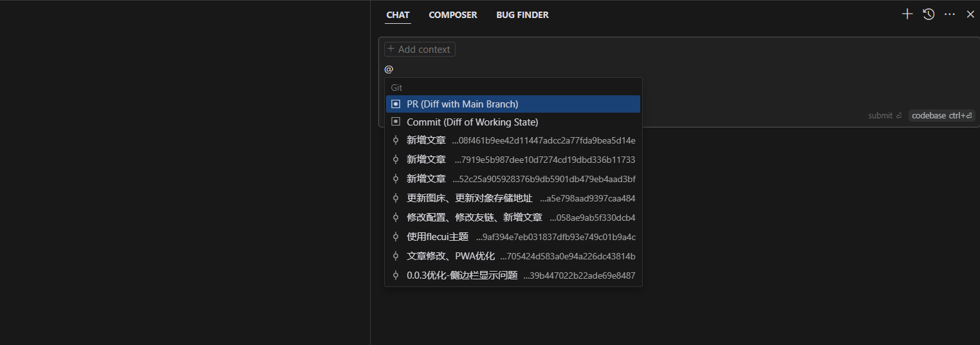Click the commit icon beside 0.0.3优化-侧边栏显示问题
This screenshot has width=980, height=345.
[396, 275]
